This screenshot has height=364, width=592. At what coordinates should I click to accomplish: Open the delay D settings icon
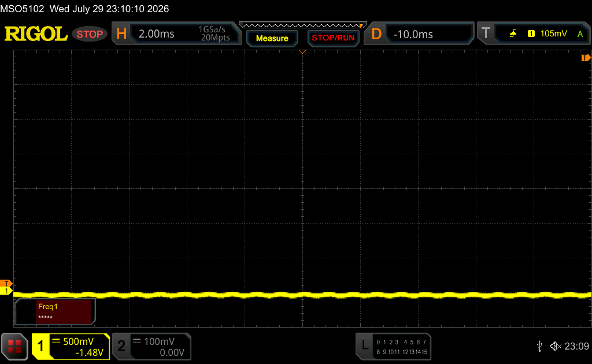pos(376,34)
